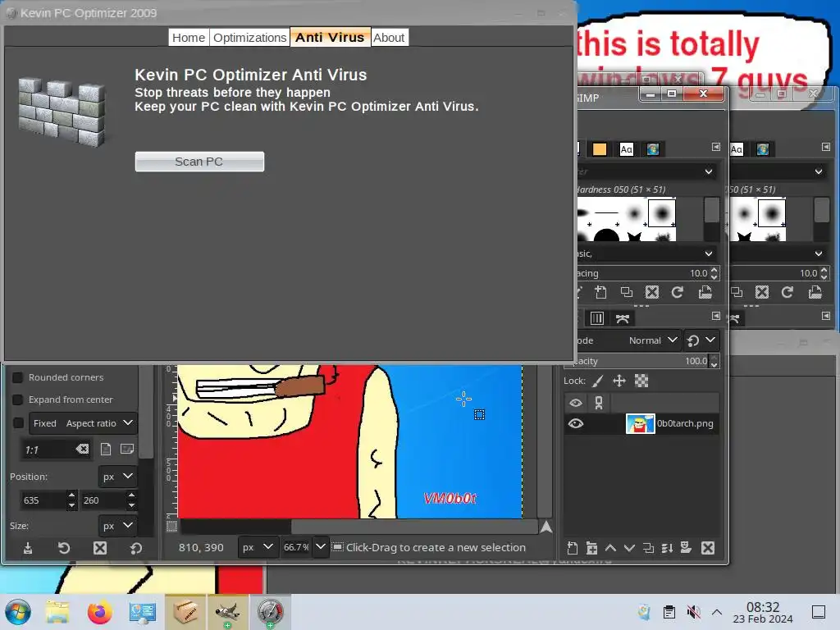Select the Anti Virus tab
This screenshot has height=630, width=840.
point(330,37)
